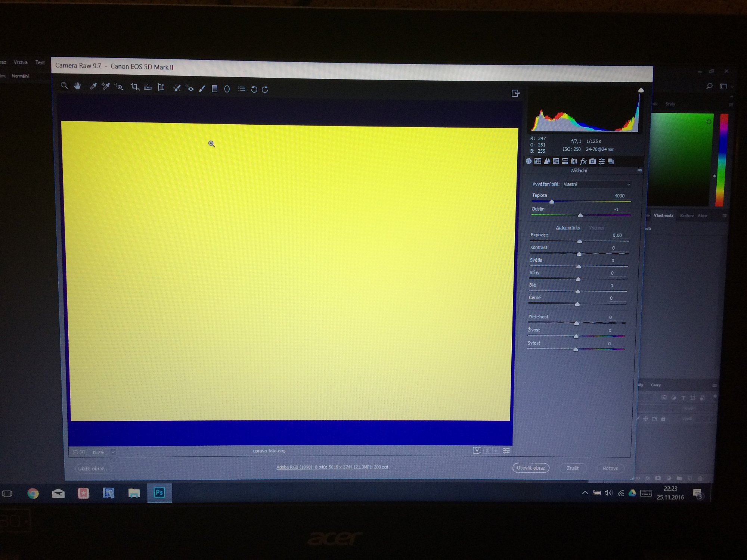Image resolution: width=747 pixels, height=560 pixels.
Task: Open preview preferences sliders icon
Action: tap(506, 451)
